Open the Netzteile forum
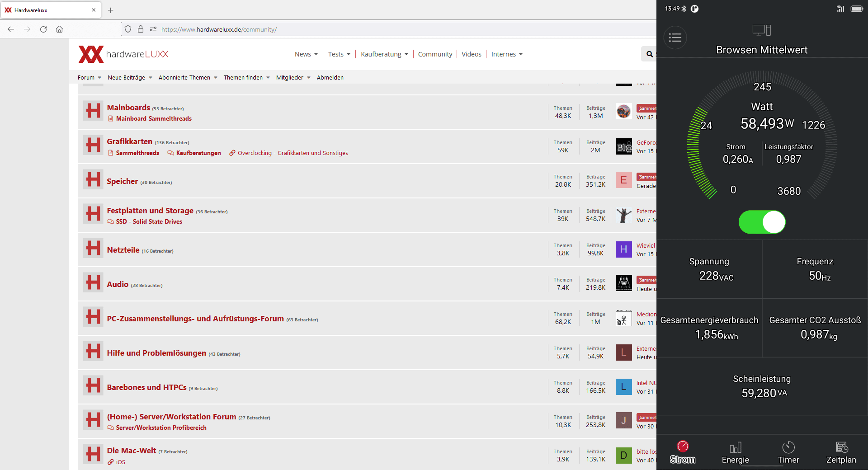This screenshot has height=470, width=868. (123, 250)
